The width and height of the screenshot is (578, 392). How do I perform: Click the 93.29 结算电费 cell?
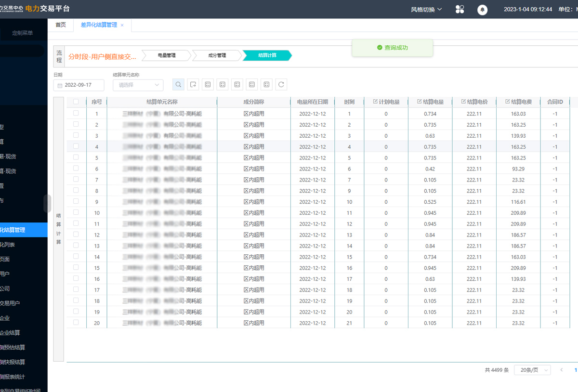coord(518,169)
